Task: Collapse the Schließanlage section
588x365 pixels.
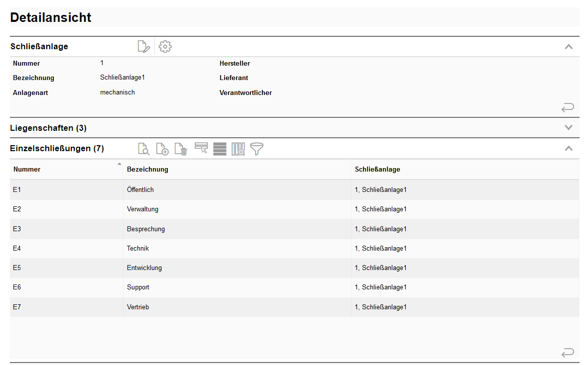Action: [x=569, y=47]
